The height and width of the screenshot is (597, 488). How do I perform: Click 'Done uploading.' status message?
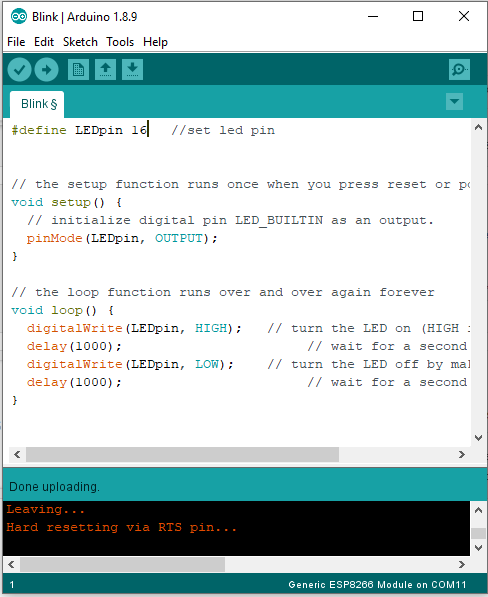point(54,487)
